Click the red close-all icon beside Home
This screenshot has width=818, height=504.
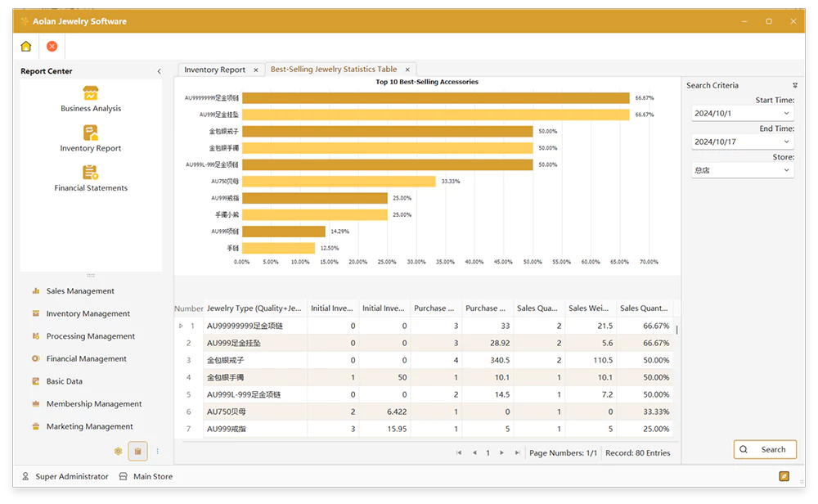(52, 47)
